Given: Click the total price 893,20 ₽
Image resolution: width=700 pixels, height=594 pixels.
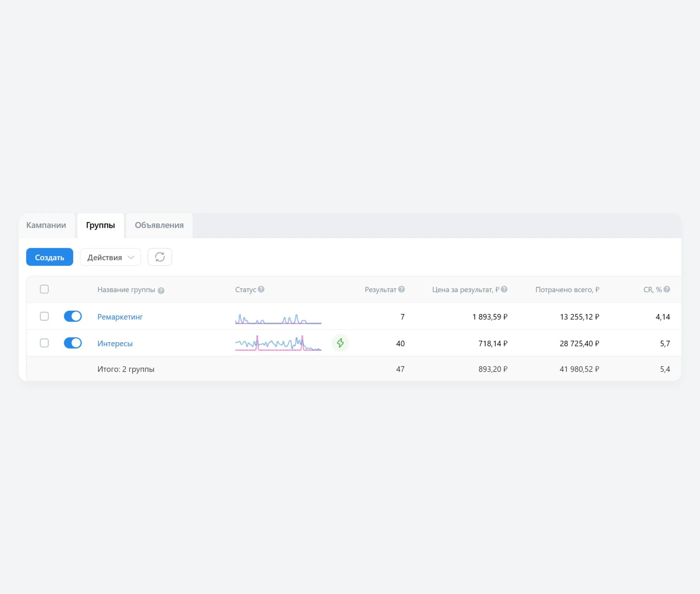Looking at the screenshot, I should [x=493, y=369].
